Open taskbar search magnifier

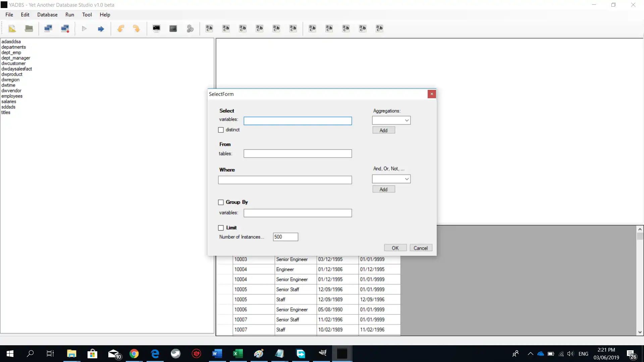click(x=30, y=354)
